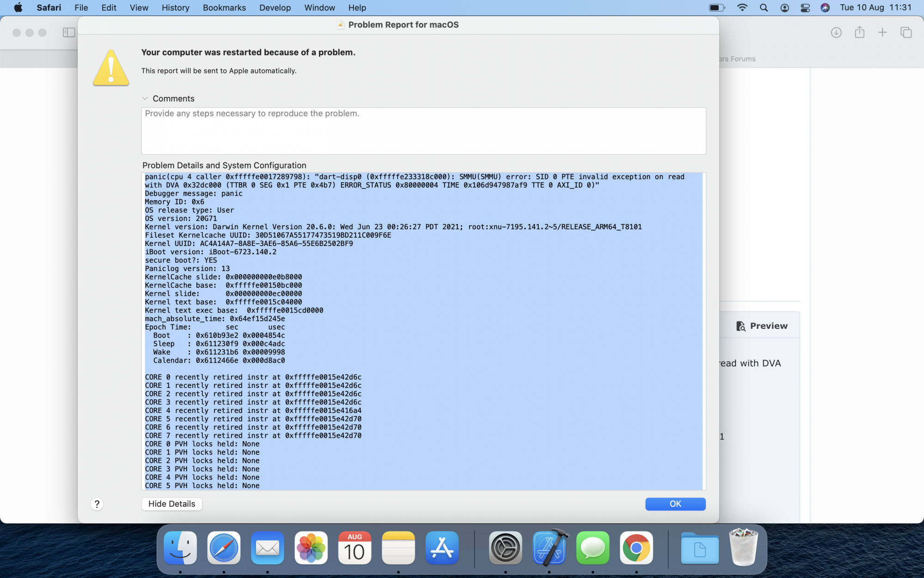The width and height of the screenshot is (924, 578).
Task: Click the OK button
Action: [675, 504]
